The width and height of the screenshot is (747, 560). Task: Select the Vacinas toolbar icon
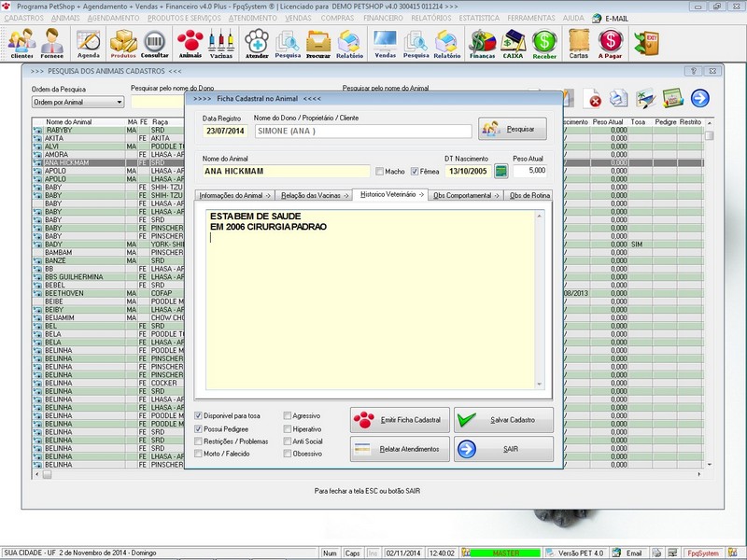220,42
